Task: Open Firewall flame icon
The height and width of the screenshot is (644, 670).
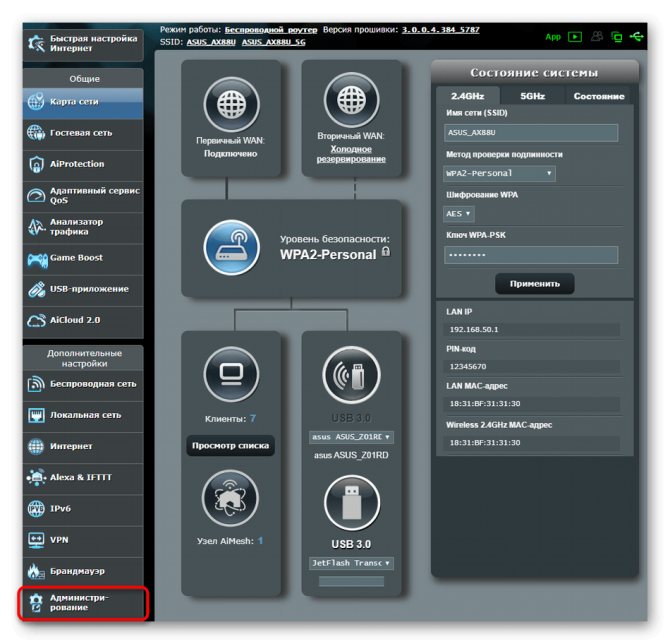Action: coord(36,571)
